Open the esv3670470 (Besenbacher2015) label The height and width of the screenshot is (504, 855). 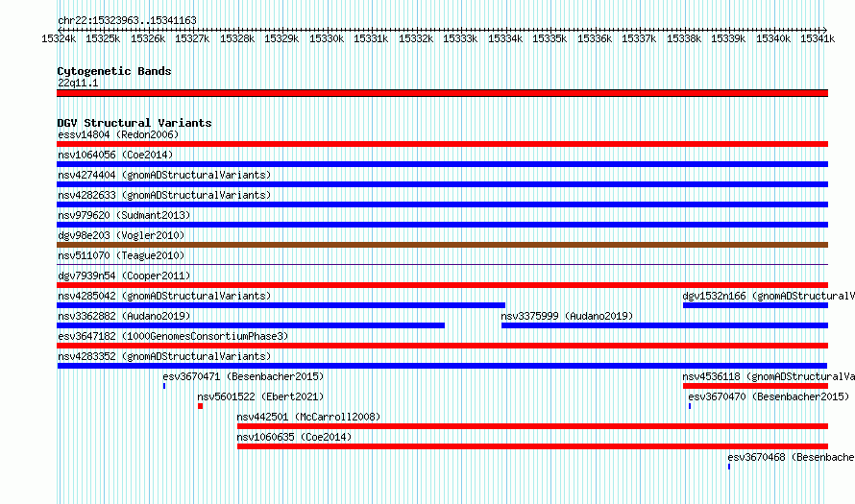point(769,396)
